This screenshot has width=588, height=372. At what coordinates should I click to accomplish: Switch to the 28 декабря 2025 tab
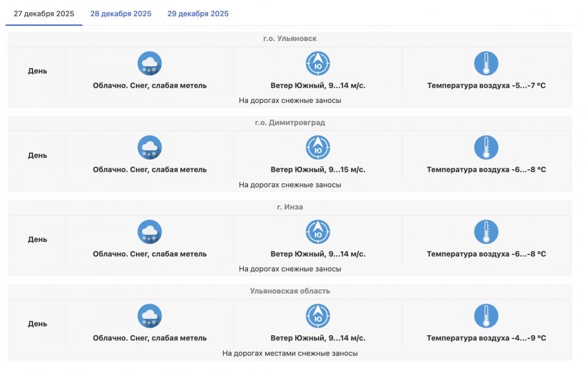pos(121,13)
